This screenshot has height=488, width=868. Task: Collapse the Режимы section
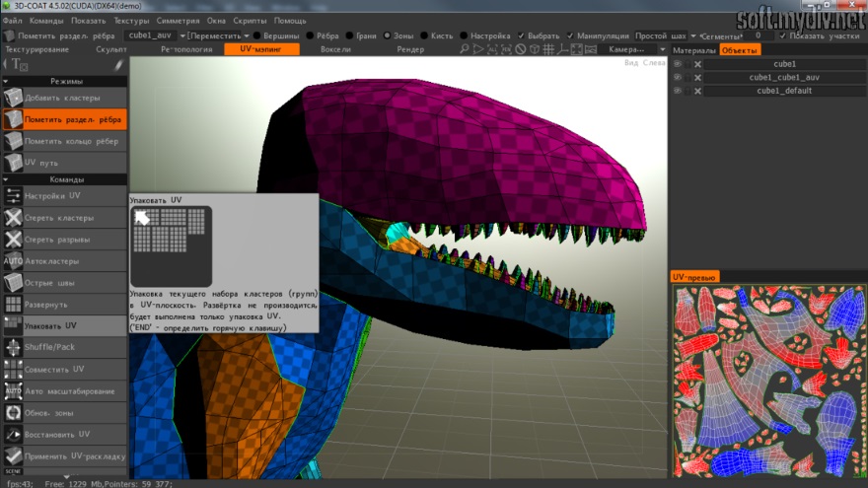pos(66,81)
